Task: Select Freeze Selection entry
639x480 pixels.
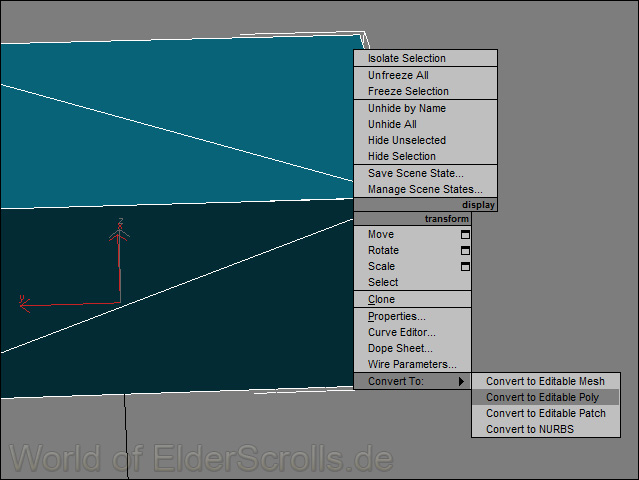Action: tap(408, 91)
